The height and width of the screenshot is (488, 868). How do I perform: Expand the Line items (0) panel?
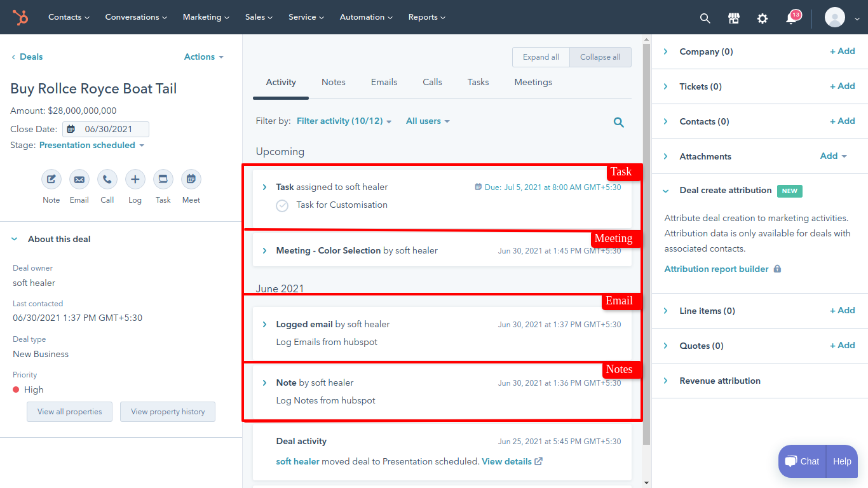[665, 311]
